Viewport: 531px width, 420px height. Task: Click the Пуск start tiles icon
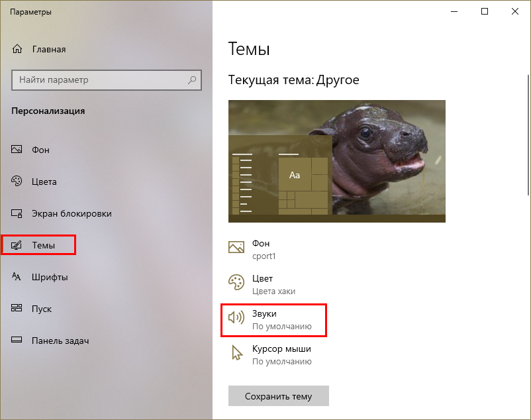(17, 309)
